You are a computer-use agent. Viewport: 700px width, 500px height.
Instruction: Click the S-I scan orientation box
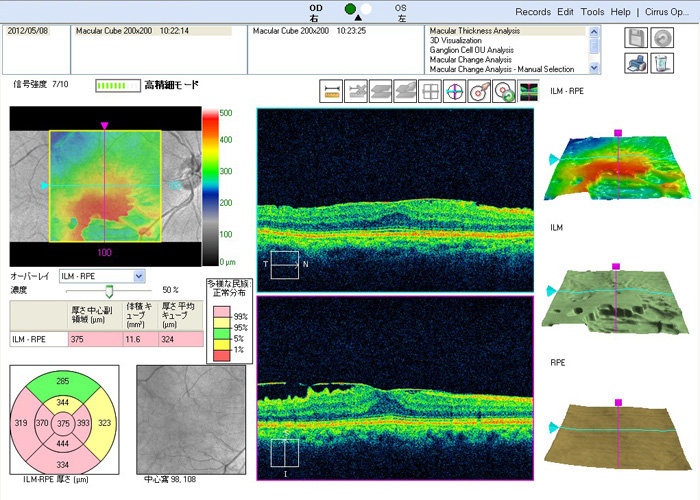pos(285,453)
